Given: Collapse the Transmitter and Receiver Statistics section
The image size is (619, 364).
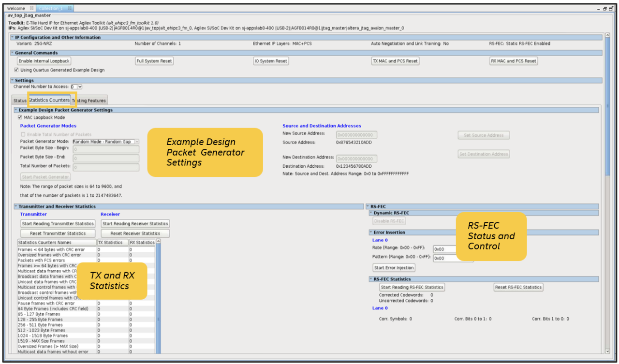Looking at the screenshot, I should click(16, 207).
